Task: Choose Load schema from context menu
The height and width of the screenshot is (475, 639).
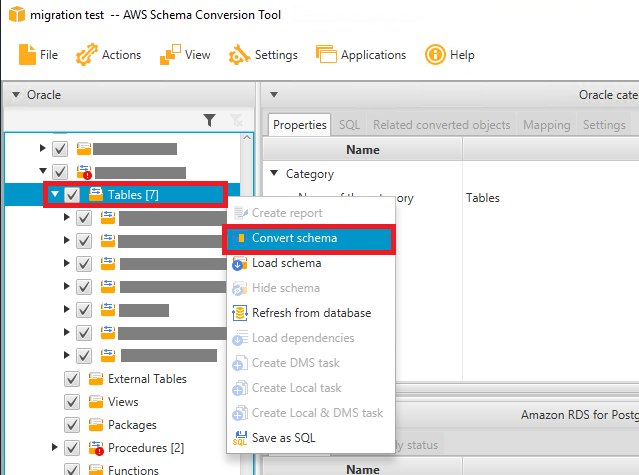Action: (311, 263)
